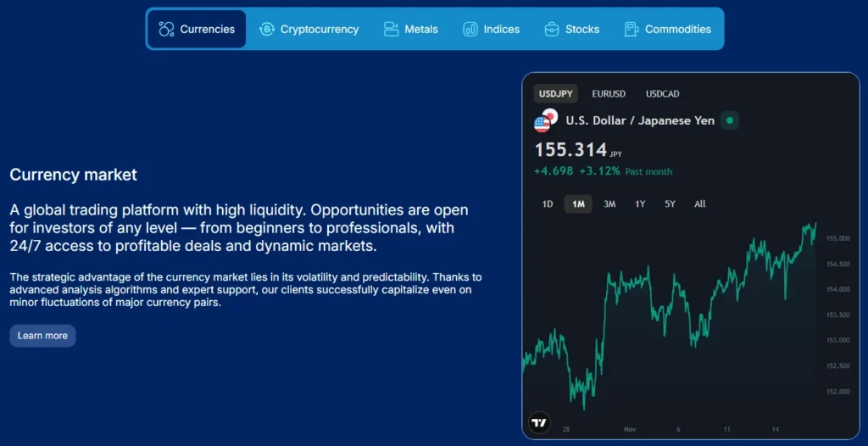868x446 pixels.
Task: Click the US/Japan flag pair icon
Action: (x=546, y=120)
